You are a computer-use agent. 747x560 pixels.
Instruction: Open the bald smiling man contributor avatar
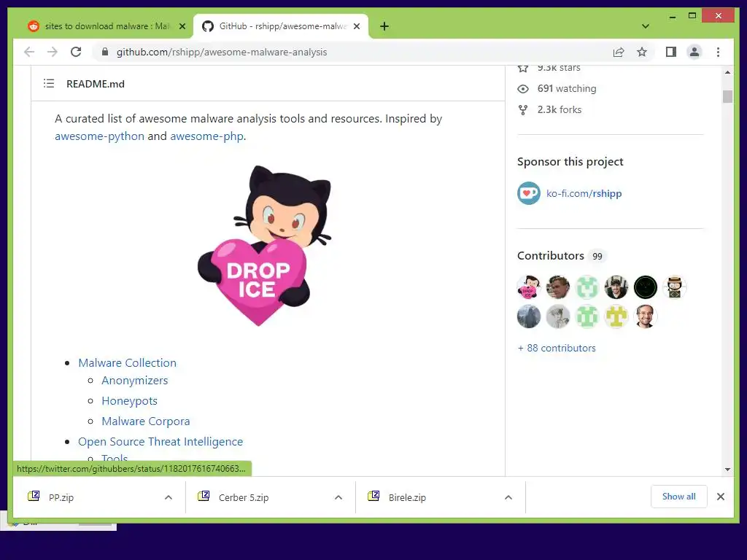click(x=646, y=316)
